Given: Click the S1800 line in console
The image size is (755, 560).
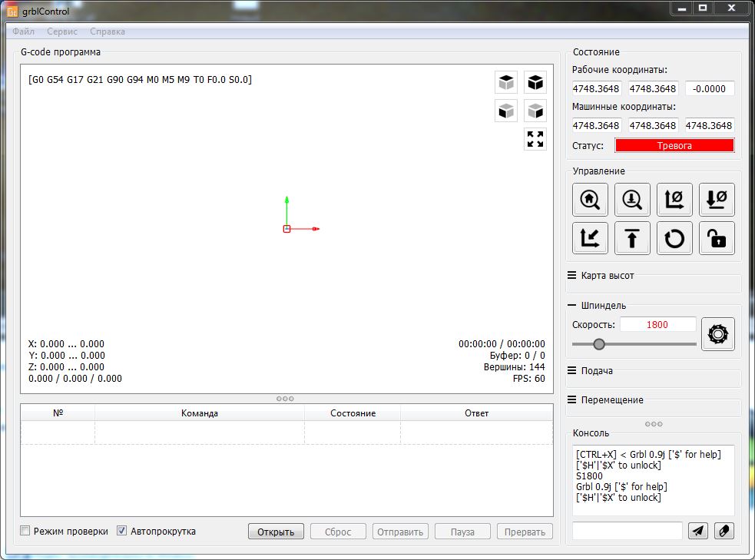Looking at the screenshot, I should [x=589, y=476].
